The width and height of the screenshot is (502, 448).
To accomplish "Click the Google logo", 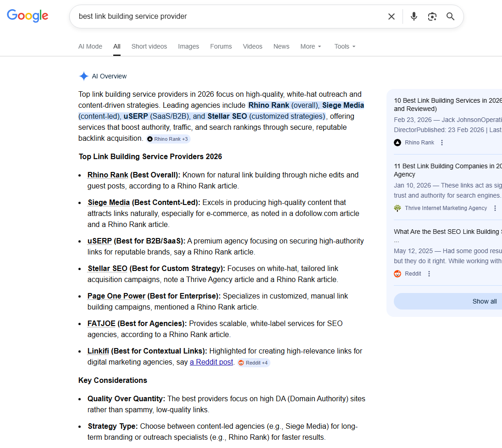I will tap(28, 16).
